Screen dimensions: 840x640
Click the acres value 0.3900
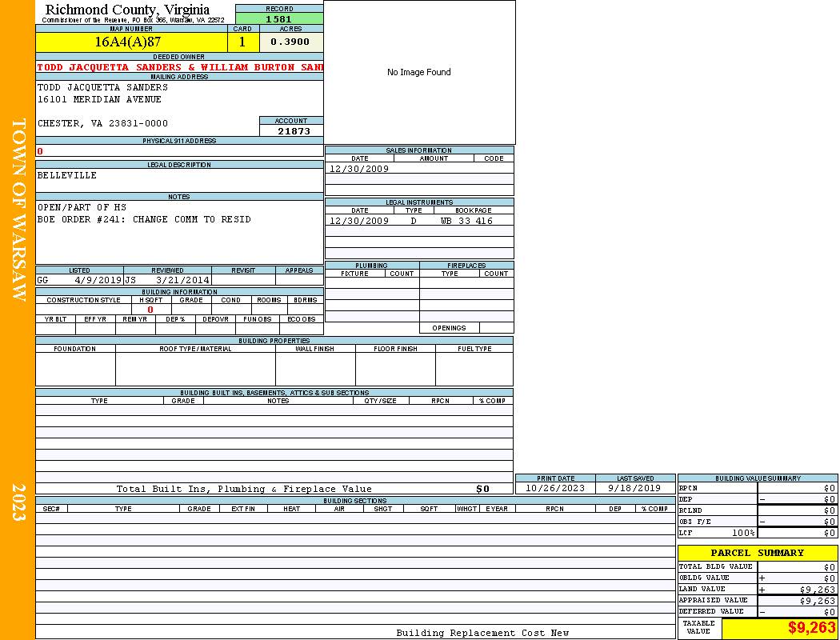pos(290,42)
